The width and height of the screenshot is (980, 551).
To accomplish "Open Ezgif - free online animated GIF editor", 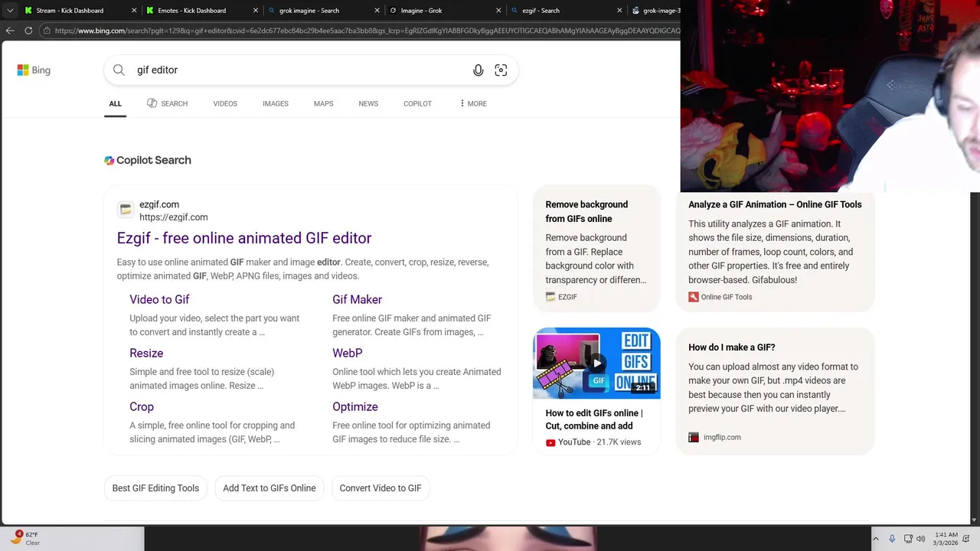I will tap(244, 238).
